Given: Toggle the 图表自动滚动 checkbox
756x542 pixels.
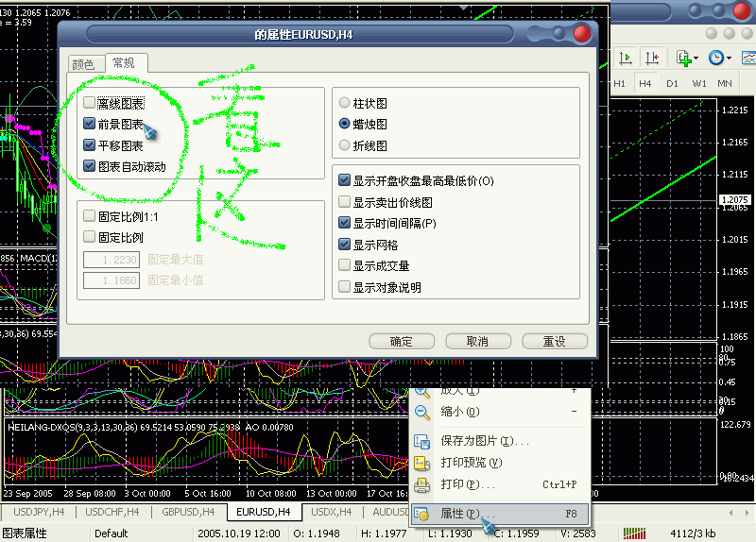Looking at the screenshot, I should [89, 166].
